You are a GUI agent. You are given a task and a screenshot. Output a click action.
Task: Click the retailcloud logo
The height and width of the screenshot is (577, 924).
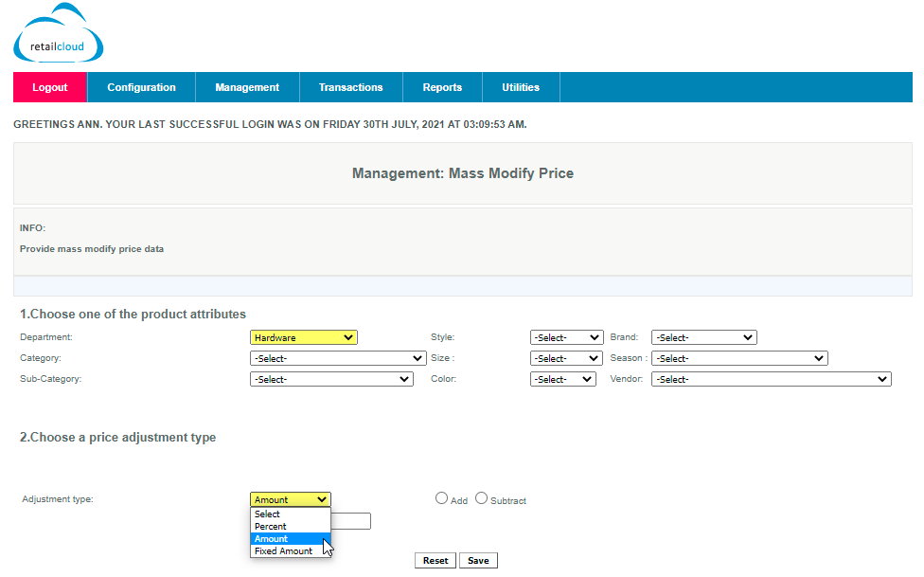(59, 33)
